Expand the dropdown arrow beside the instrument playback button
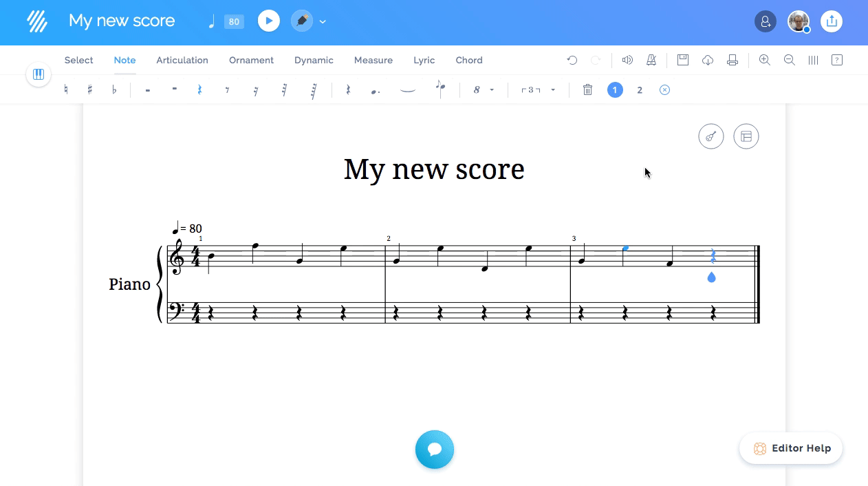 pyautogui.click(x=323, y=21)
